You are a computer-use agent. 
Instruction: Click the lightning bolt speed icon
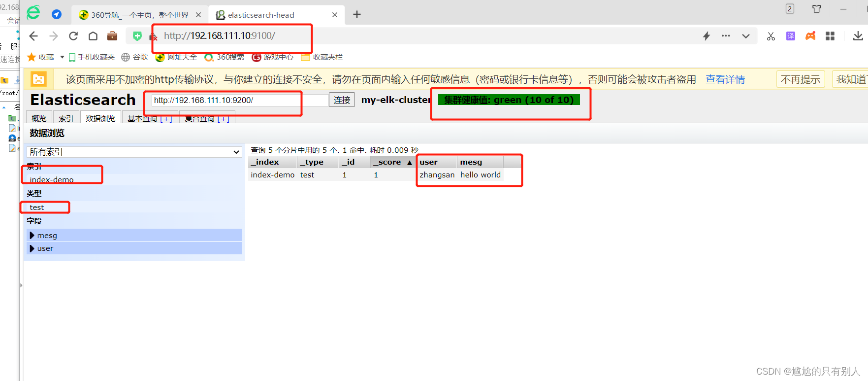coord(707,36)
